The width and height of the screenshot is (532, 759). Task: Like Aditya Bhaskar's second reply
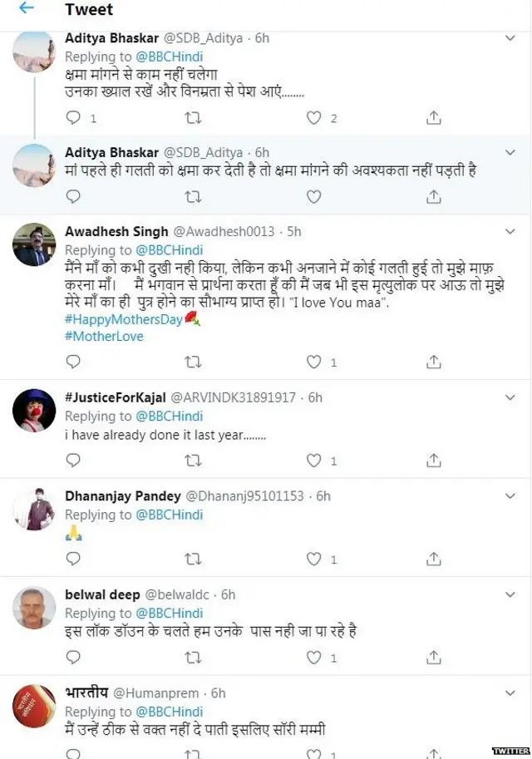pos(313,197)
